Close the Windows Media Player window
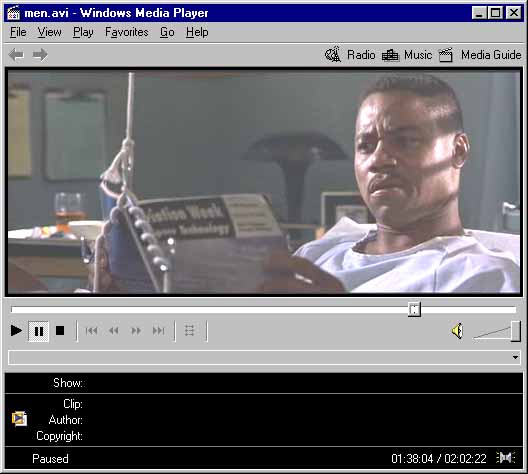Screen dimensions: 528x474 click(x=514, y=13)
